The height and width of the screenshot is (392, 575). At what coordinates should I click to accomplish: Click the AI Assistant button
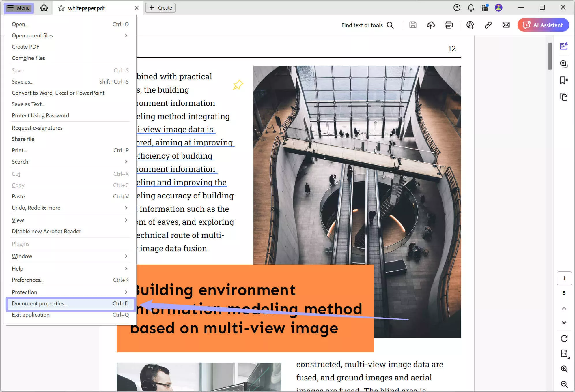coord(544,25)
